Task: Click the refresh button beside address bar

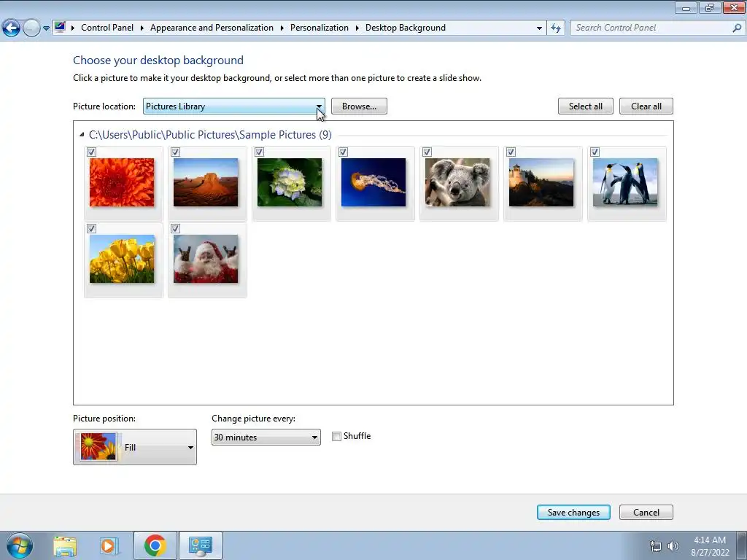Action: (555, 28)
